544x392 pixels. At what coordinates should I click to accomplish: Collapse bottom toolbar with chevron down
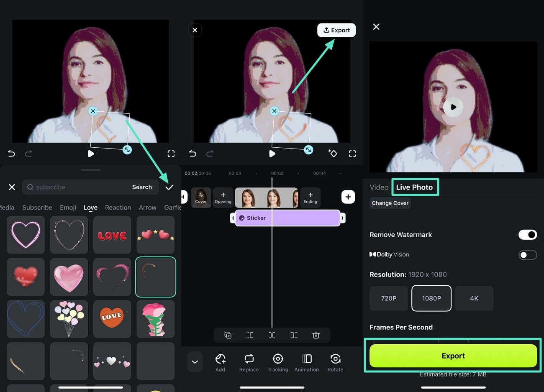point(195,362)
